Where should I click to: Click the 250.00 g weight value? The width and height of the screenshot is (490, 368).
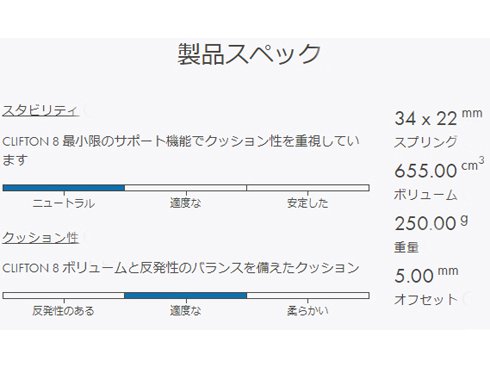[431, 223]
